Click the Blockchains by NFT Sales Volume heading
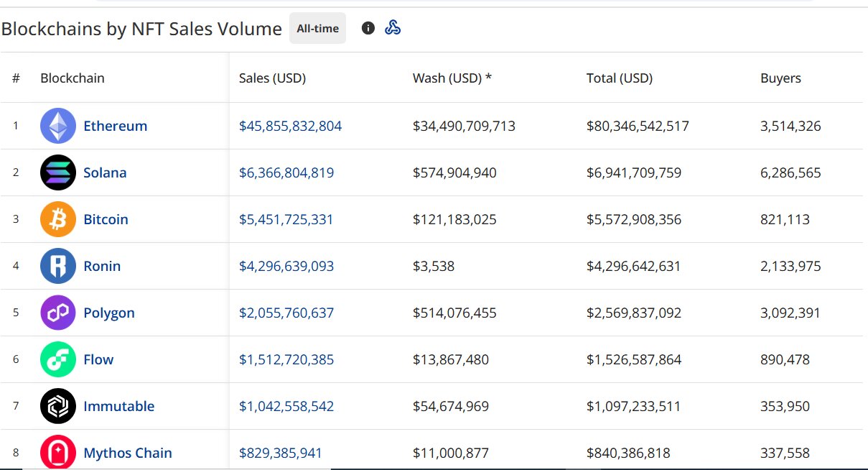The height and width of the screenshot is (470, 868). tap(141, 29)
